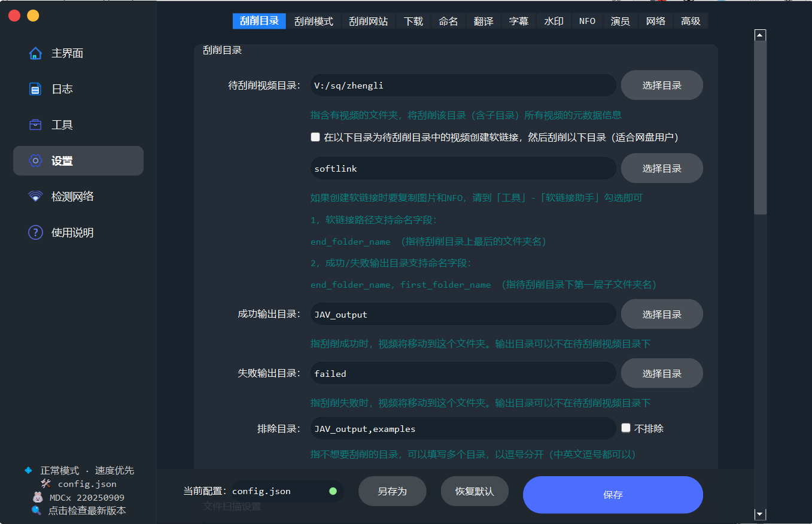The height and width of the screenshot is (524, 812).
Task: Click the 另存为 button
Action: click(392, 491)
